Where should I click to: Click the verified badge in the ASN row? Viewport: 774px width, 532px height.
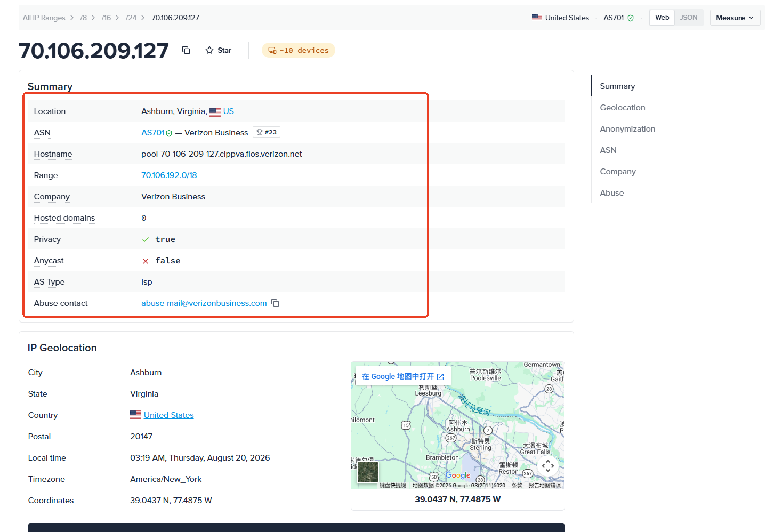[x=169, y=133]
